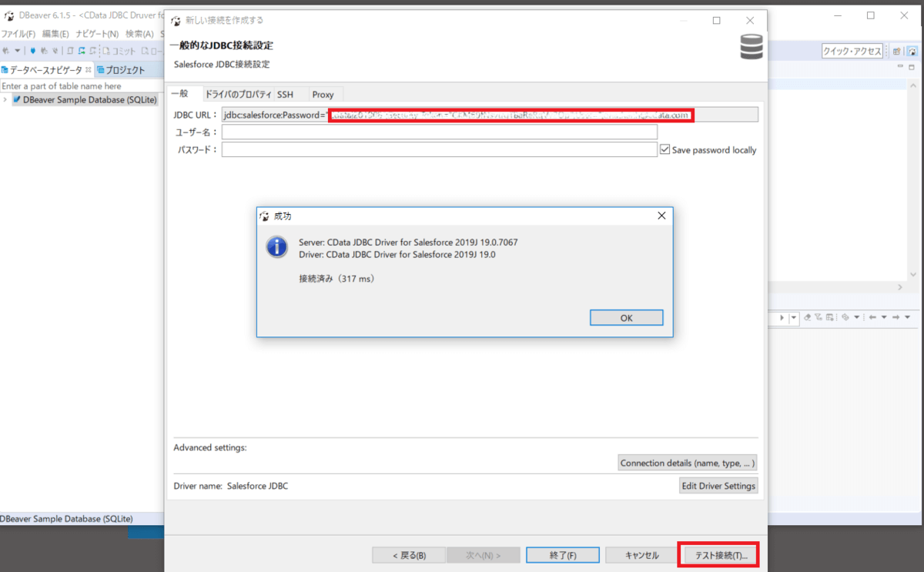
Task: Click the back arrow navigation icon
Action: coord(872,317)
